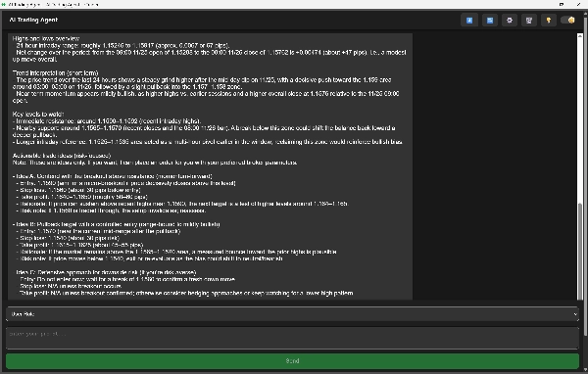Click the maximize button in the title bar
The height and width of the screenshot is (374, 588).
click(x=562, y=4)
